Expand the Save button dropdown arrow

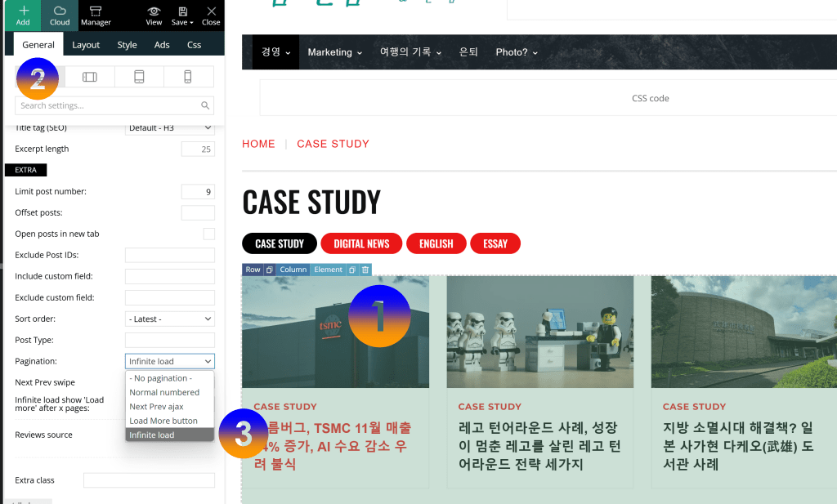(191, 21)
